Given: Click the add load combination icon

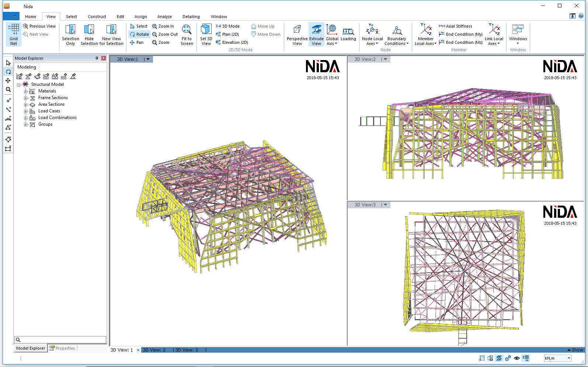Looking at the screenshot, I should coord(55,76).
